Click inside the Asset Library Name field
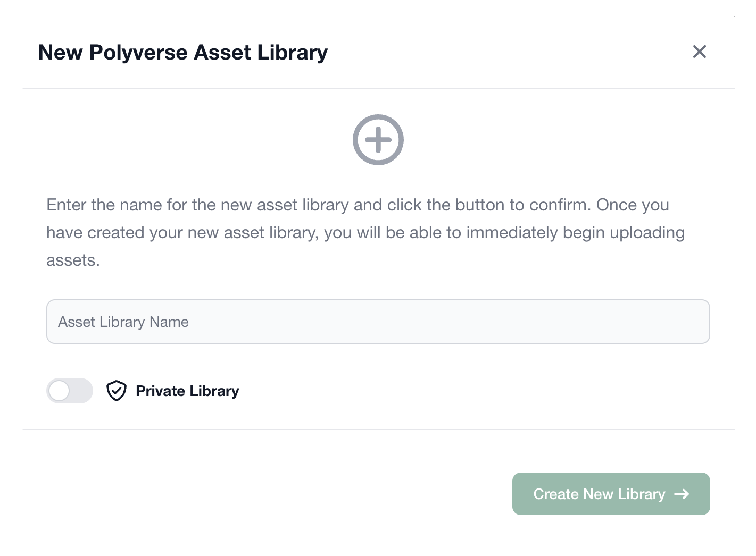This screenshot has height=556, width=756. 378,322
